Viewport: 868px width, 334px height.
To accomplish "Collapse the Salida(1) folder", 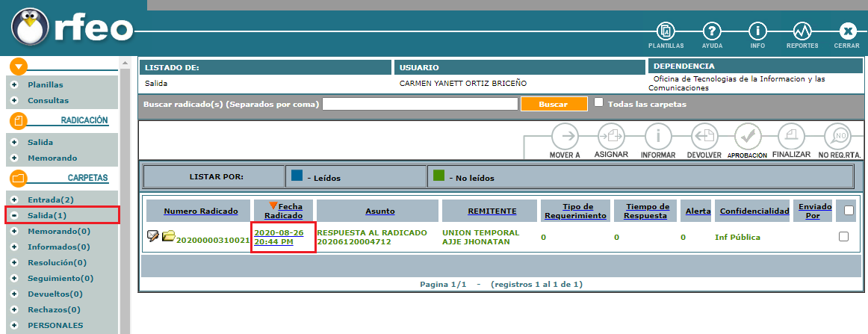I will [15, 215].
